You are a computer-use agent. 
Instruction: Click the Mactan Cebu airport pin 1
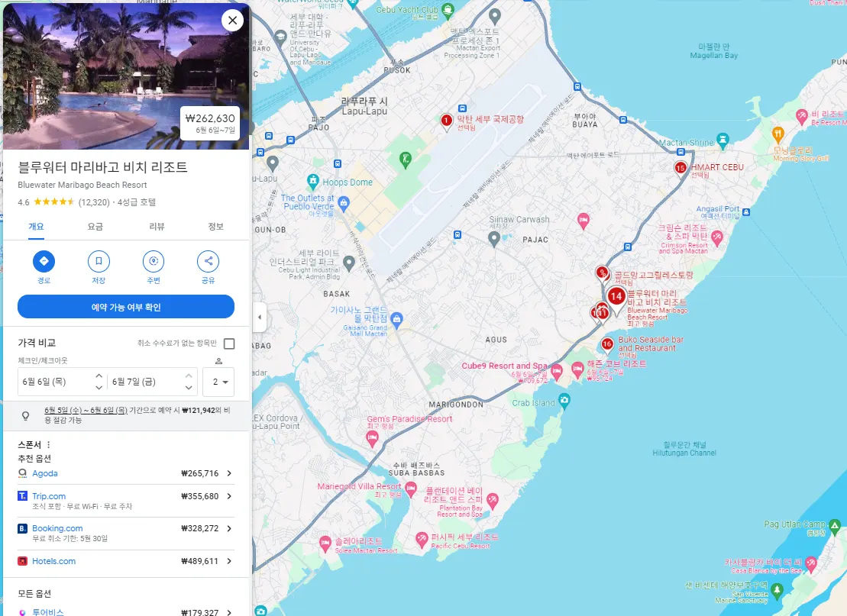click(446, 121)
